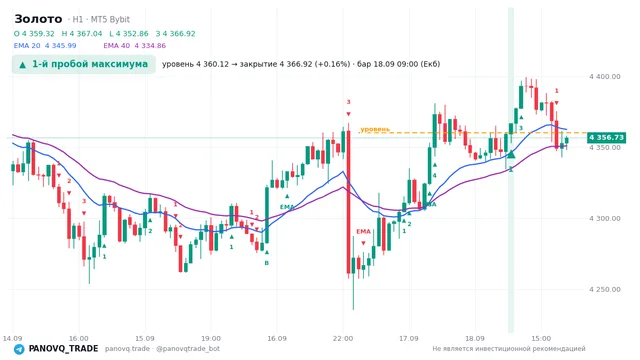Select the low value L 4 352.86
The image size is (640, 360).
[x=129, y=33]
